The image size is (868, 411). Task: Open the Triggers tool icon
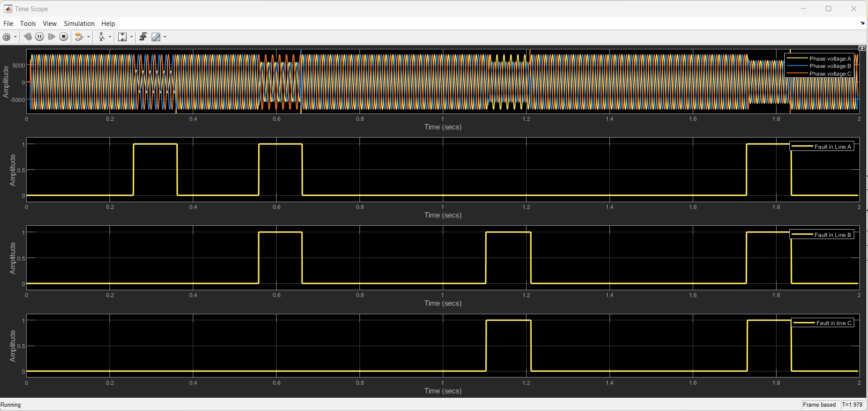[143, 37]
